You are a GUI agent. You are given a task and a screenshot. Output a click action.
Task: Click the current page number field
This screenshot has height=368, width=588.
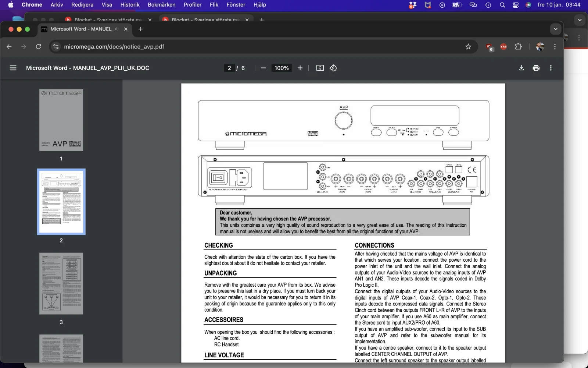click(229, 68)
